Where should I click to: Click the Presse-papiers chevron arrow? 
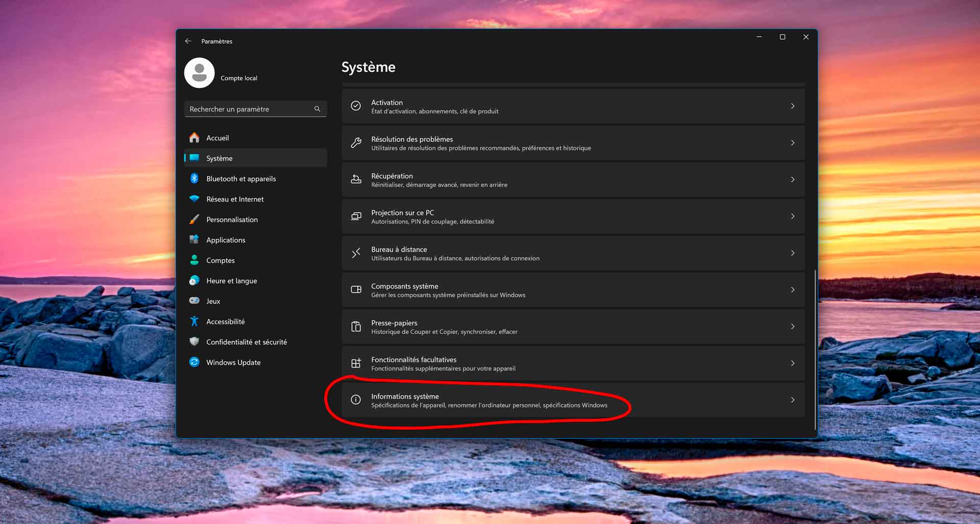pyautogui.click(x=792, y=327)
